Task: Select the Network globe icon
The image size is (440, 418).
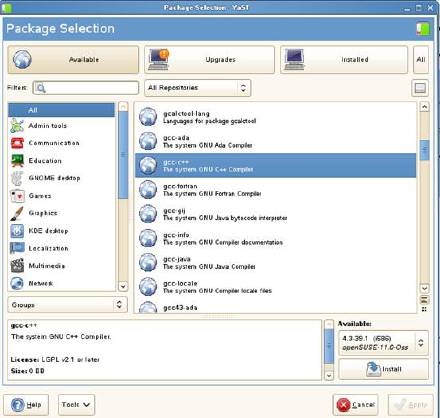Action: pos(17,283)
